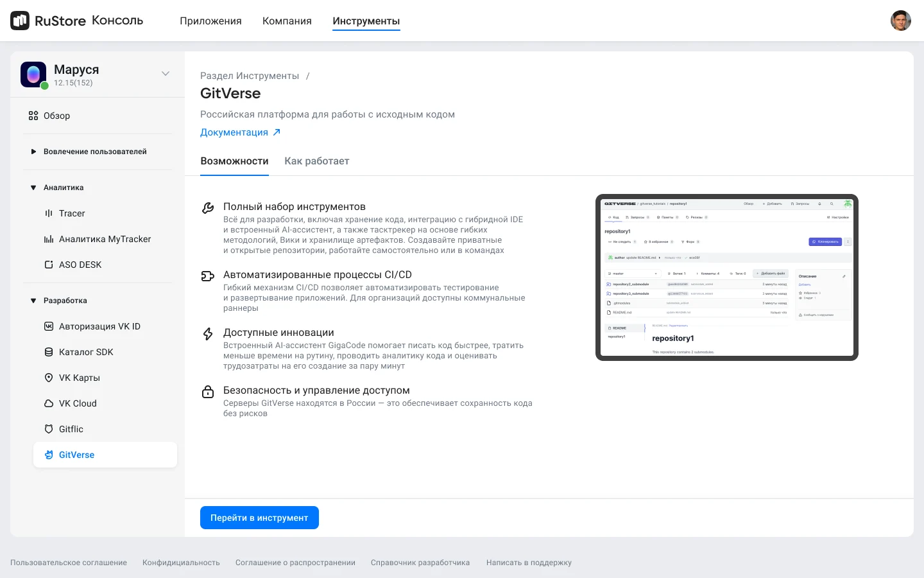Click the RuStore logo icon

(20, 21)
